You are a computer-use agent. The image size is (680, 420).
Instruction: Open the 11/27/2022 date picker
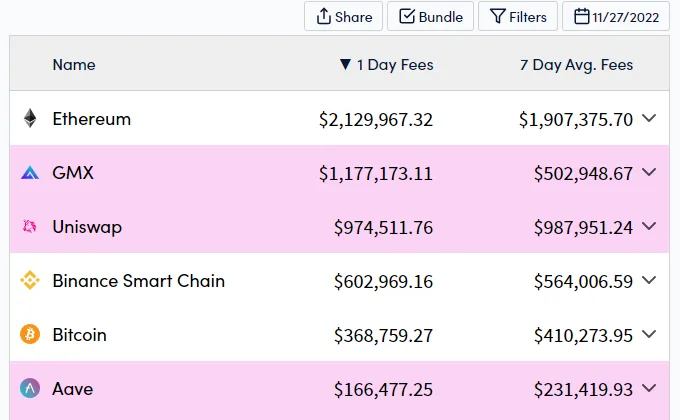point(616,16)
